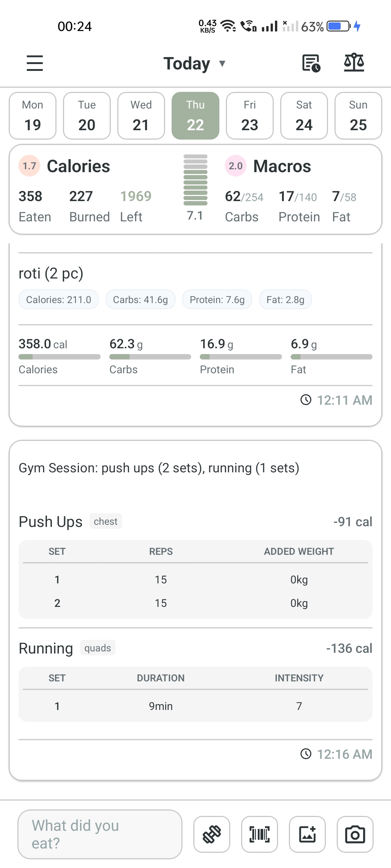
Task: Open the navigation hamburger menu
Action: (34, 63)
